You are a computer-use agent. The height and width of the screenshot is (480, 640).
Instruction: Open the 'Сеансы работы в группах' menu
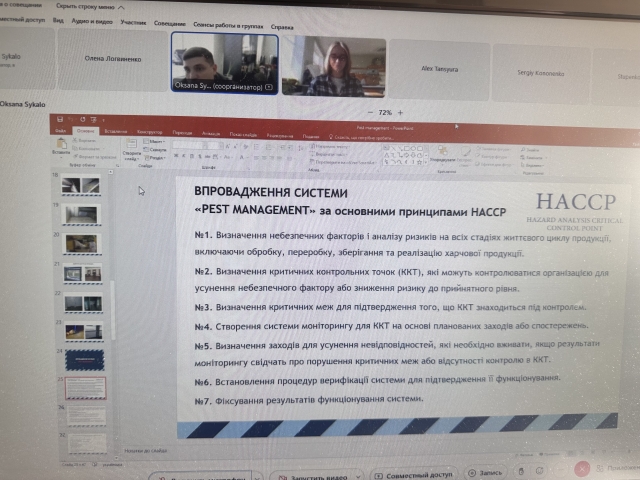228,25
